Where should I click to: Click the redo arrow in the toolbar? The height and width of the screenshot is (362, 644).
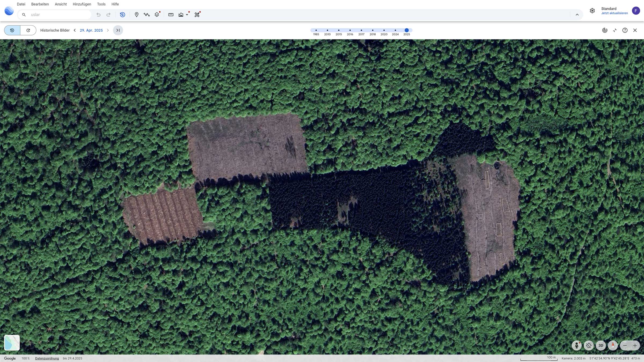108,14
